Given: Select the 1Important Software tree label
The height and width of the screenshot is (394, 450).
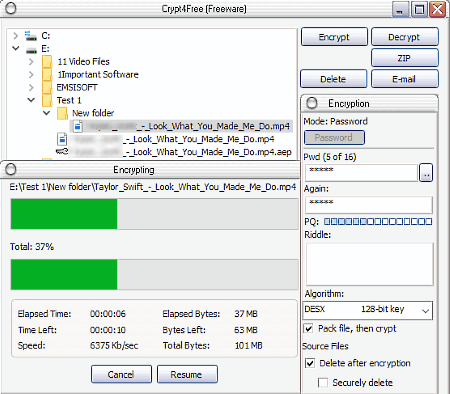Looking at the screenshot, I should (98, 74).
